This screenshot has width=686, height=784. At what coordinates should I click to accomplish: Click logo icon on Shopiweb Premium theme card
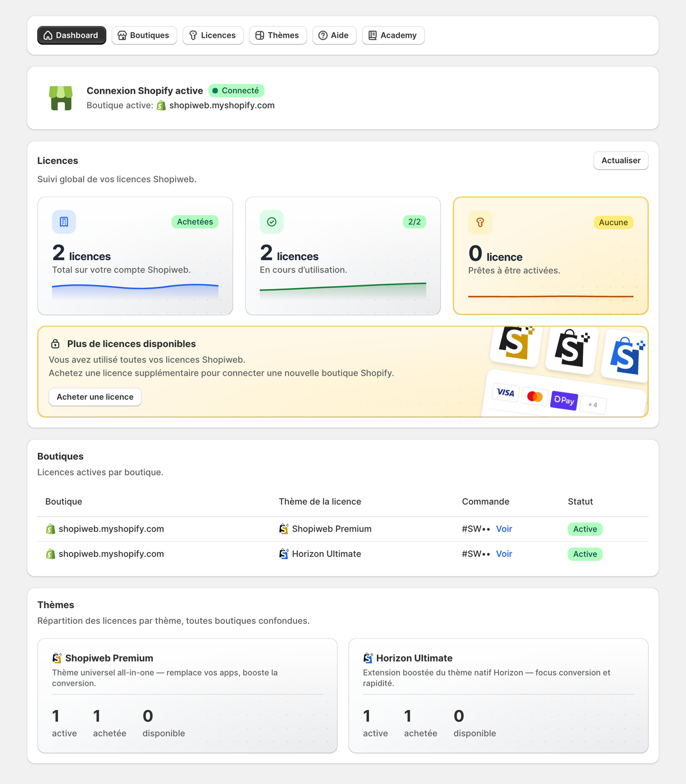click(x=57, y=658)
